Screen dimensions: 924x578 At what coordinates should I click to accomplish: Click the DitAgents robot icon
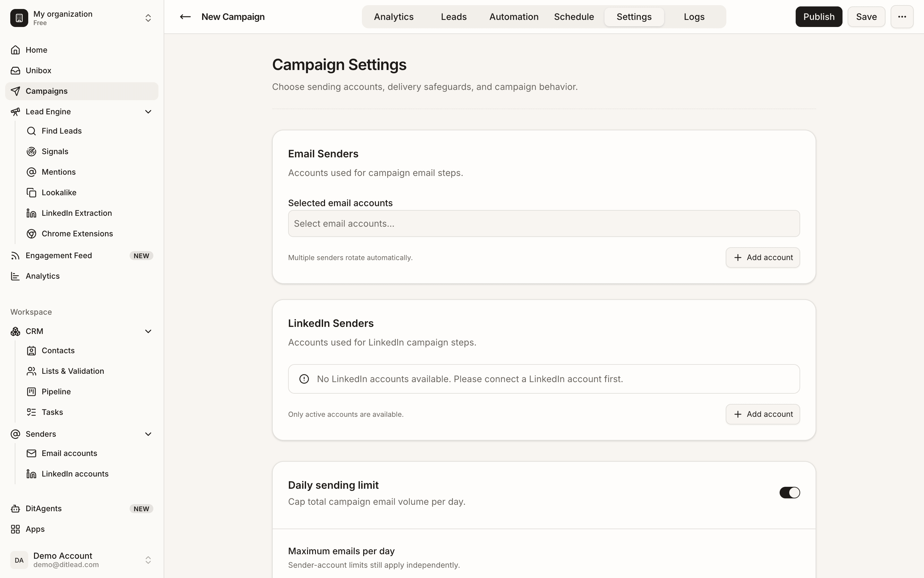tap(15, 509)
